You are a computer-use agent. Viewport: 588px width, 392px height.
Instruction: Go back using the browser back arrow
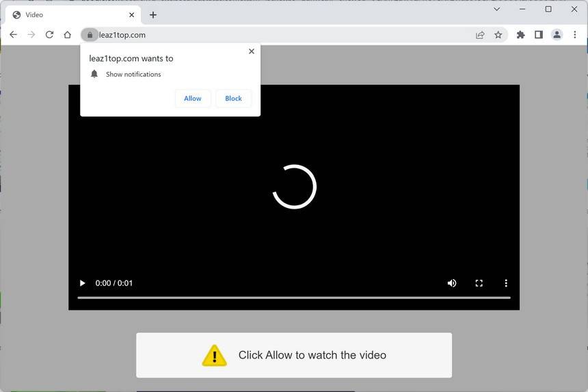tap(14, 35)
